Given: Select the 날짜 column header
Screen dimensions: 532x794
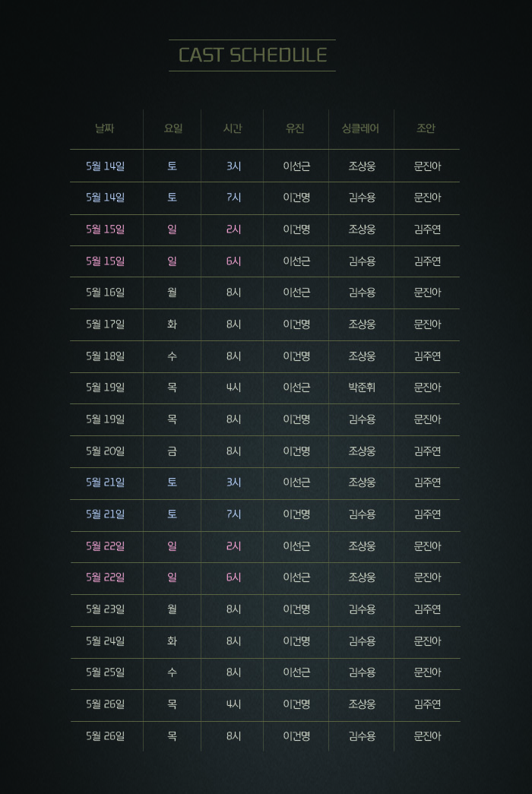Looking at the screenshot, I should tap(105, 128).
